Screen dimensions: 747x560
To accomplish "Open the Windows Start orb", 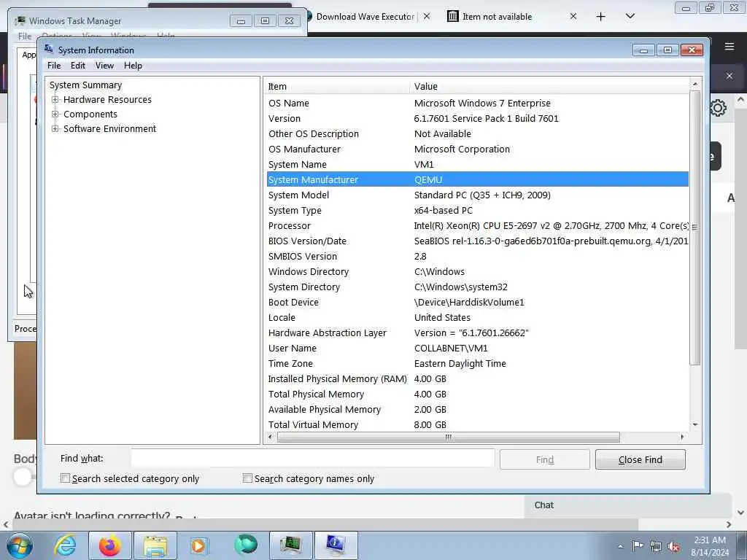I will 19,545.
